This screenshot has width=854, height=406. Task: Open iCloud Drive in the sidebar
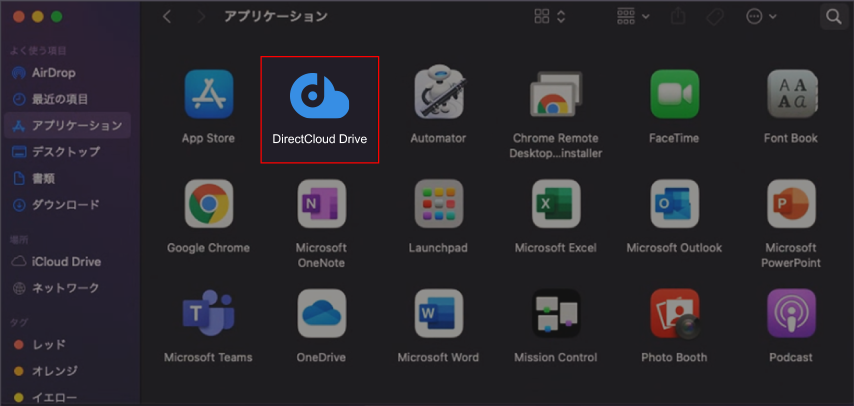click(x=68, y=262)
